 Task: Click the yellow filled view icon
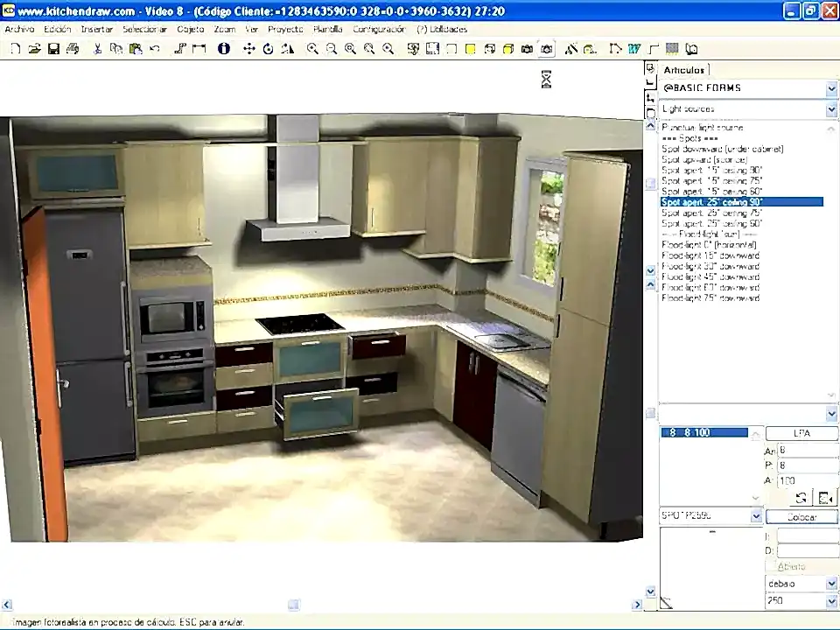pos(471,49)
